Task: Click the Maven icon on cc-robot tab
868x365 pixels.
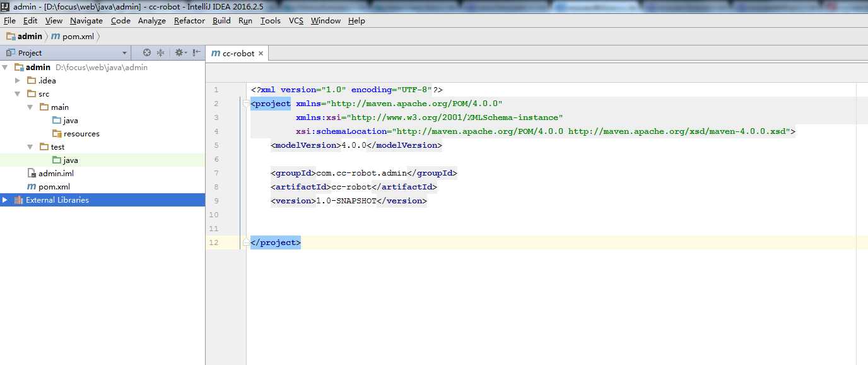Action: pos(215,54)
